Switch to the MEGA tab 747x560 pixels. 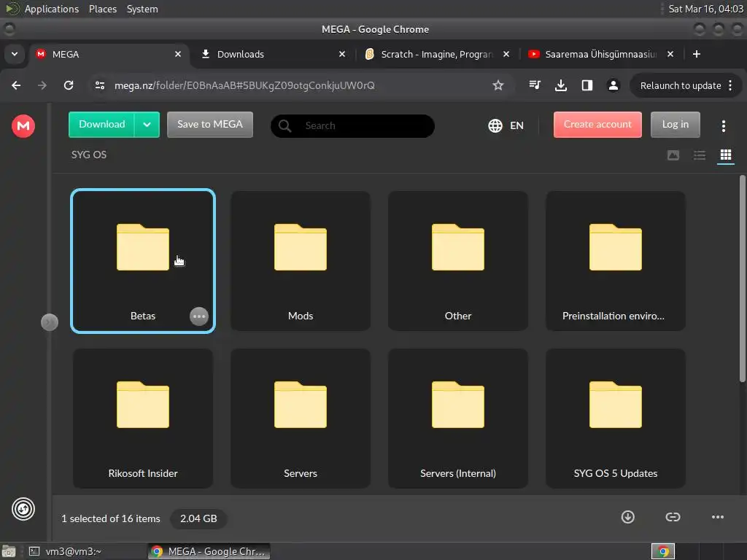click(x=109, y=54)
